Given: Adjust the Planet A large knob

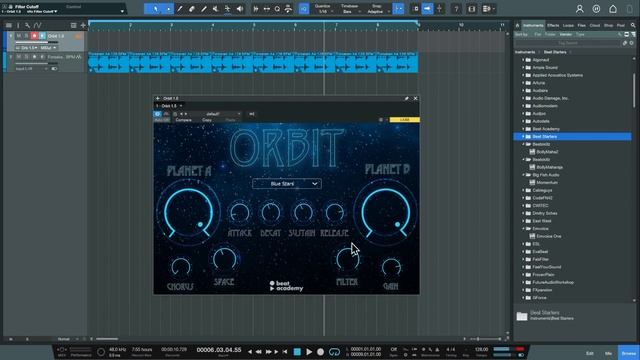Looking at the screenshot, I should coord(189,213).
